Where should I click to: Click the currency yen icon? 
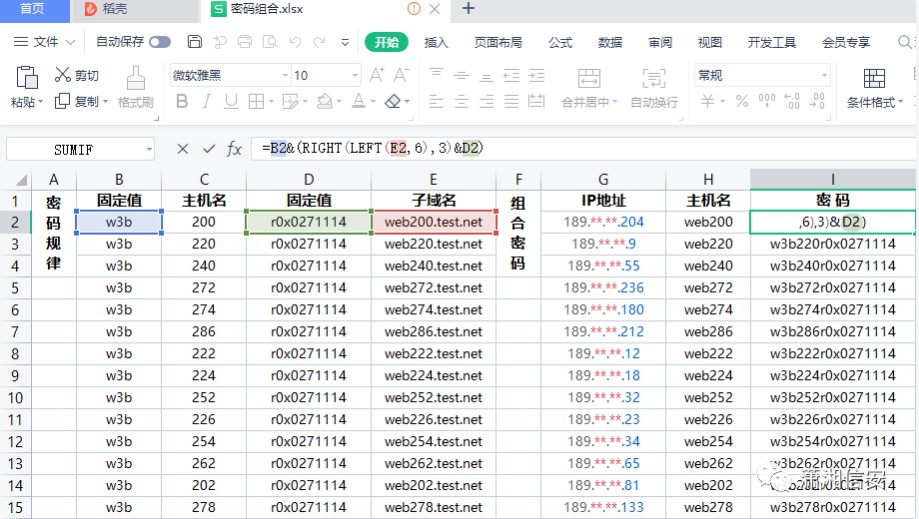(707, 101)
